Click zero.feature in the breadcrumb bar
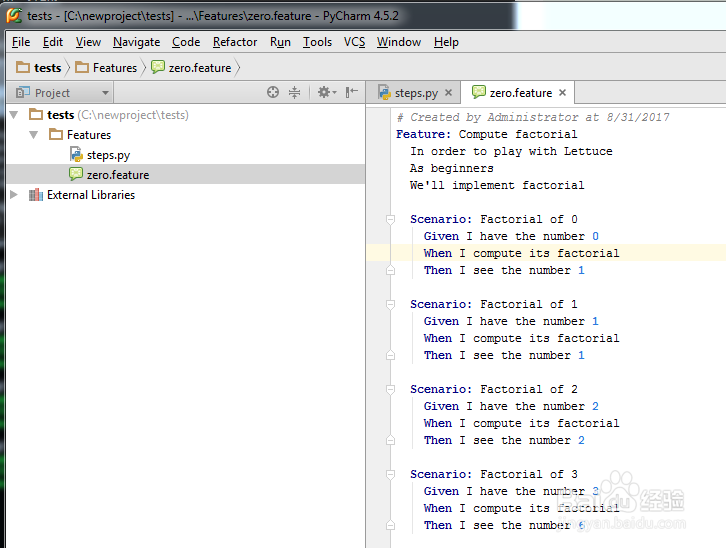726x548 pixels. 200,68
